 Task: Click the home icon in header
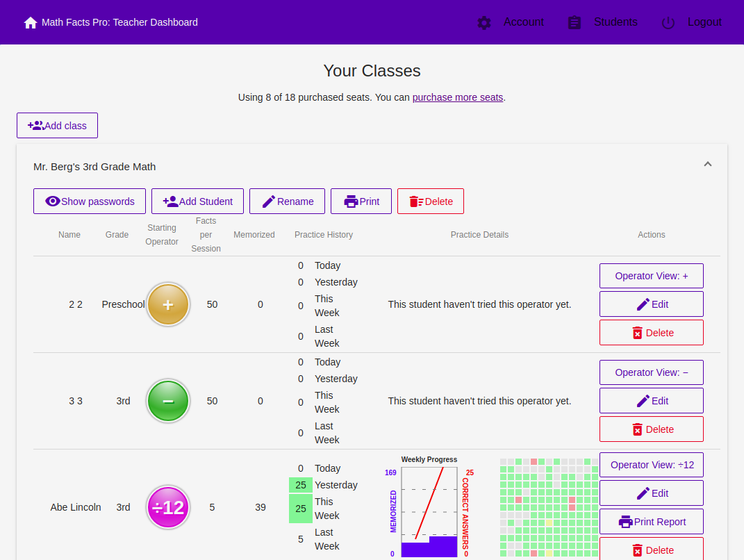coord(31,23)
